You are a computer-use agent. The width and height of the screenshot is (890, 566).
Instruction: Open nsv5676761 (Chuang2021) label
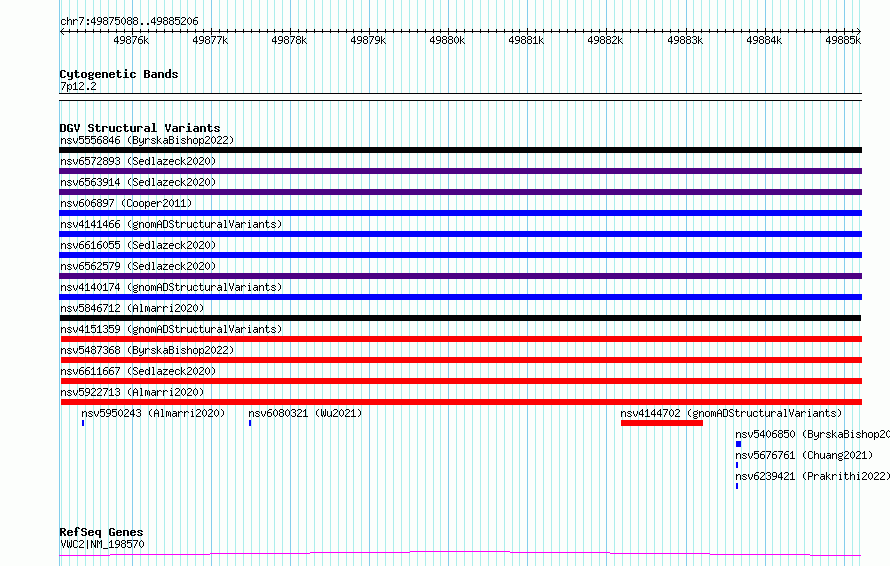[804, 455]
